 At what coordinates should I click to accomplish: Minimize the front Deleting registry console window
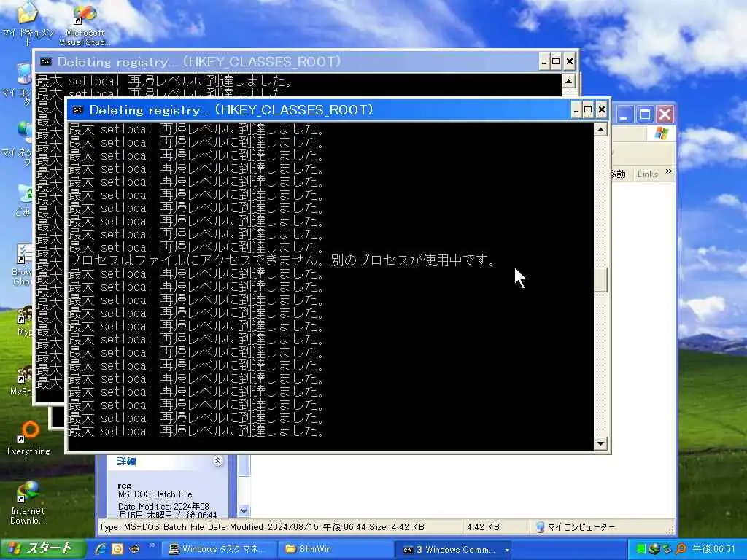576,110
